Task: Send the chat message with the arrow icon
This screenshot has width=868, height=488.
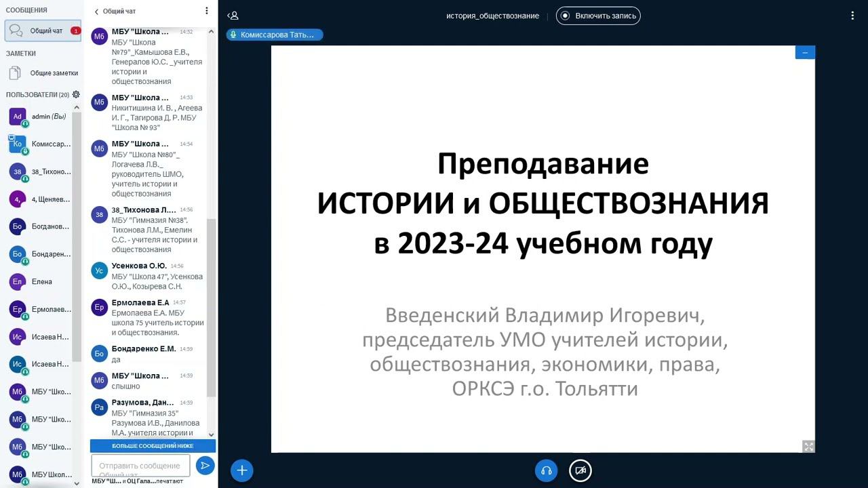Action: (x=205, y=465)
